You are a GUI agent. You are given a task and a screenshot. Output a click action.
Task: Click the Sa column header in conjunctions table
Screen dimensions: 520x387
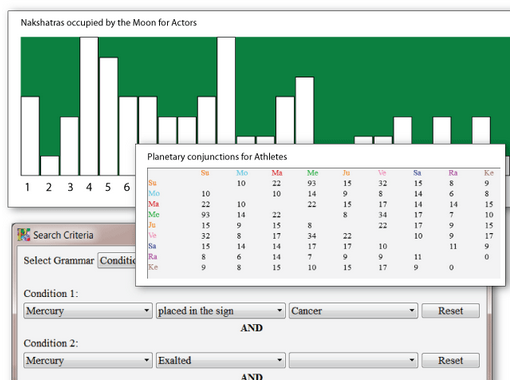coord(417,173)
